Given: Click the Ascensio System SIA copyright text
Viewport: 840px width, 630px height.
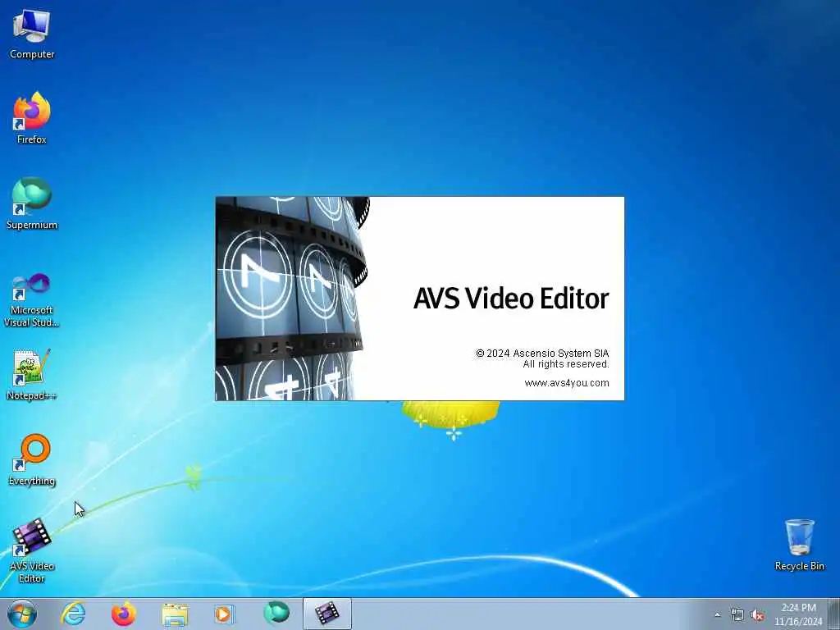Looking at the screenshot, I should click(542, 353).
